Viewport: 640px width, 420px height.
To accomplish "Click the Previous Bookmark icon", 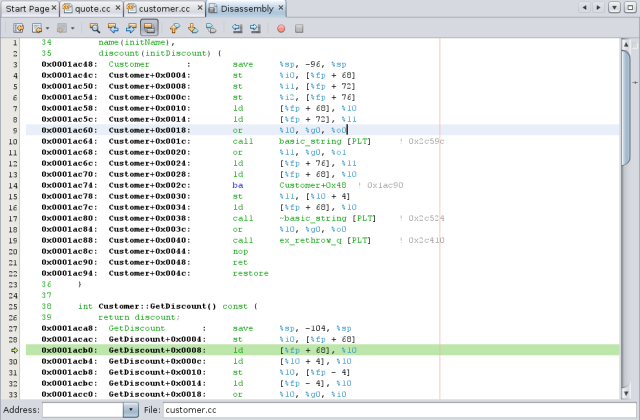I will [x=174, y=28].
